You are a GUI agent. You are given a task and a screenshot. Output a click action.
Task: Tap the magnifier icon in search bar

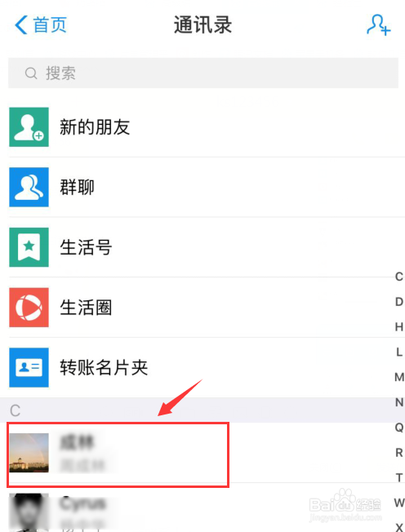pyautogui.click(x=31, y=73)
